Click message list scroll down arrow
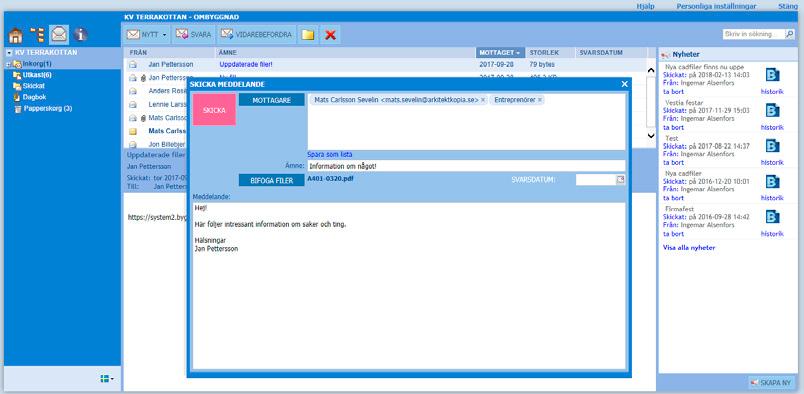The image size is (804, 394). pos(651,136)
